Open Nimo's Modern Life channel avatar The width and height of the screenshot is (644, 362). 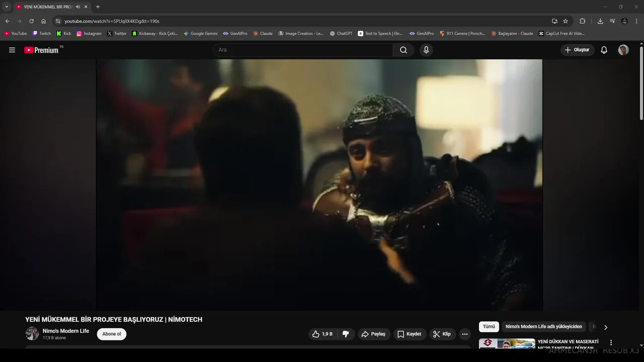(32, 334)
